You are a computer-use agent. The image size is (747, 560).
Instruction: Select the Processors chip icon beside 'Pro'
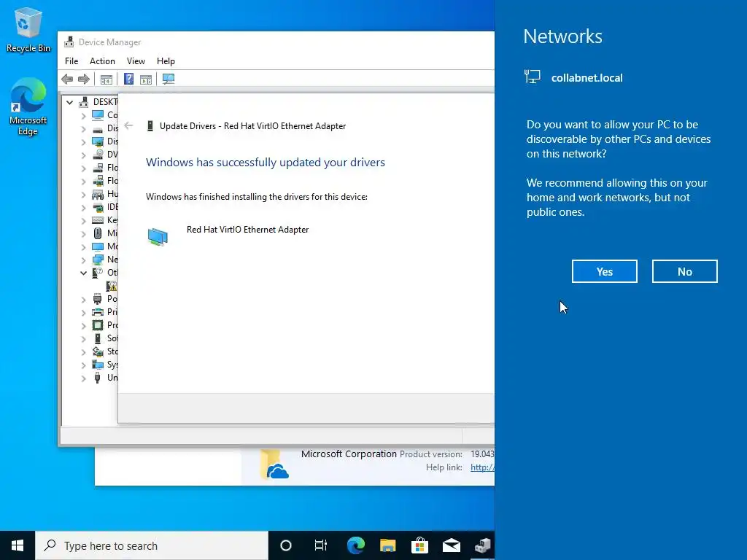click(98, 324)
